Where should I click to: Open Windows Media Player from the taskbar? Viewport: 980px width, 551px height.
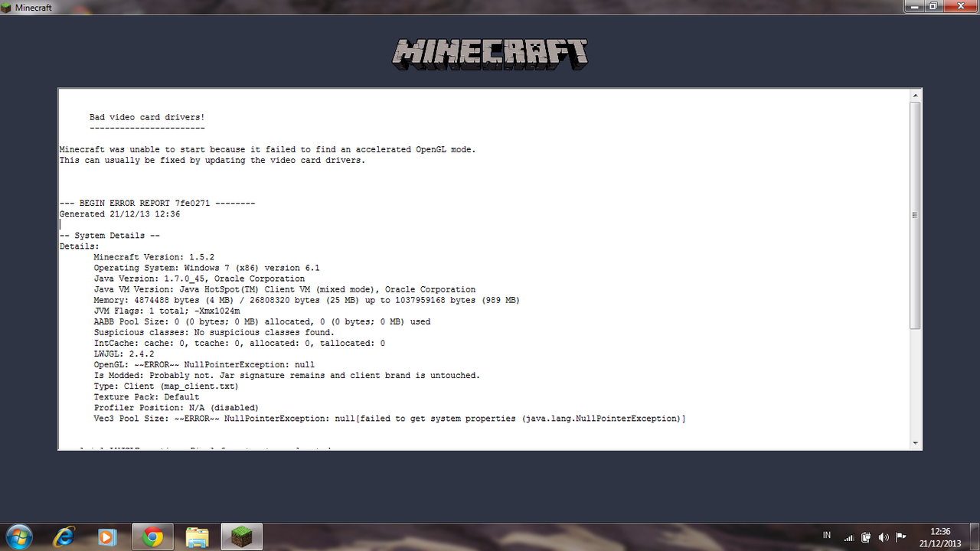106,537
